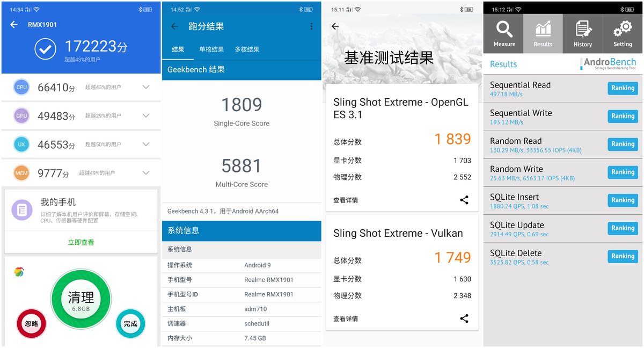The image size is (644, 348).
Task: Tap the 1 749 Vulkan overall score
Action: coord(452,258)
